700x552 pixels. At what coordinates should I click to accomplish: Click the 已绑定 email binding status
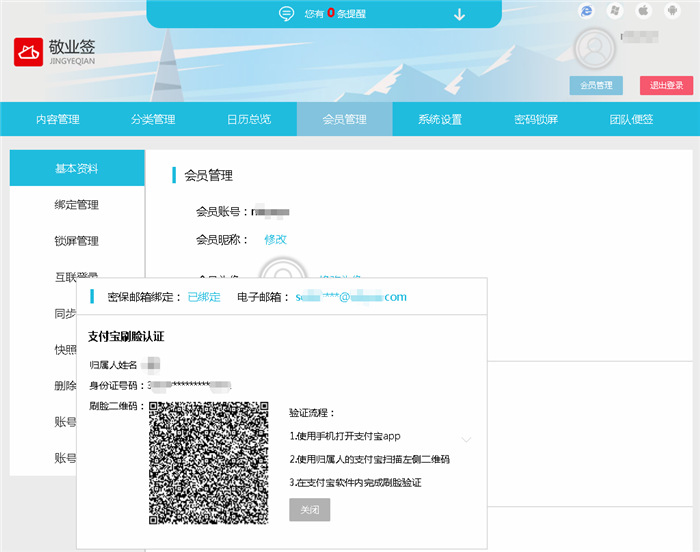(204, 297)
